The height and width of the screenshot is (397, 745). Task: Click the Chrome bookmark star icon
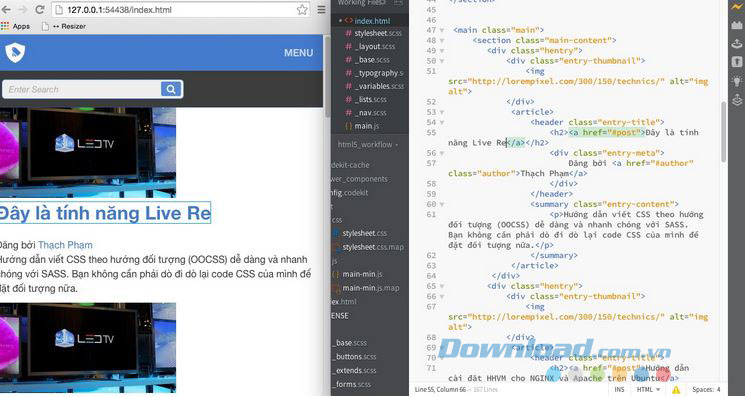tap(302, 9)
